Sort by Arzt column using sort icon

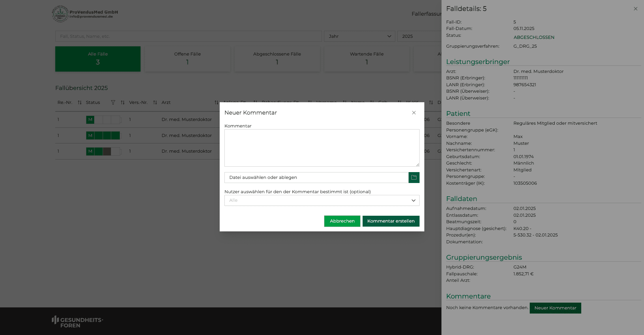pyautogui.click(x=216, y=103)
